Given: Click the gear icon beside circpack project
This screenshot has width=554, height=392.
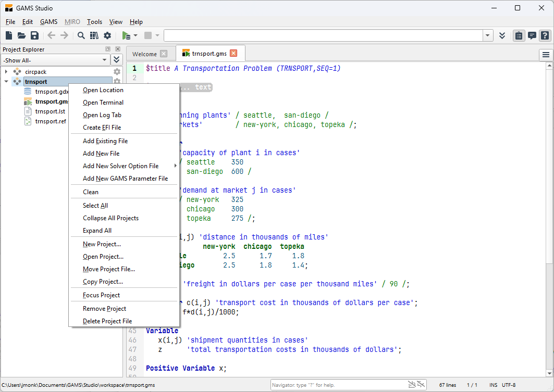Looking at the screenshot, I should [117, 72].
